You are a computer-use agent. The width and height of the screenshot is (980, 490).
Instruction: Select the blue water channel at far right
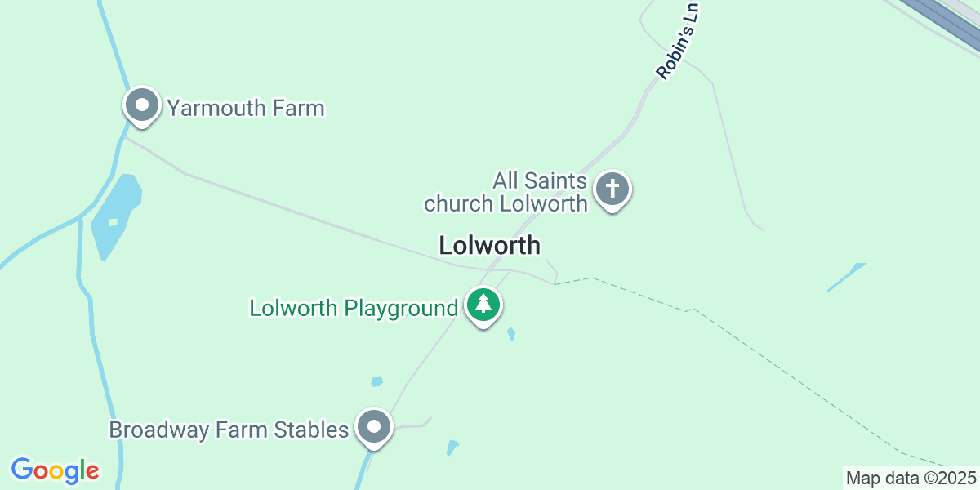846,277
